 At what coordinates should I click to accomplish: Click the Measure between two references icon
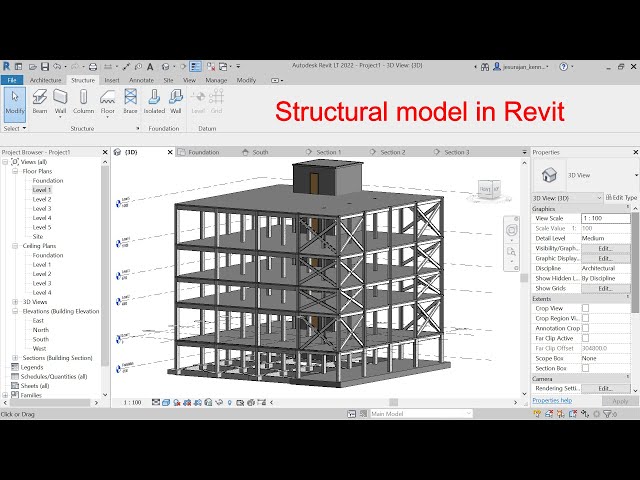(108, 67)
